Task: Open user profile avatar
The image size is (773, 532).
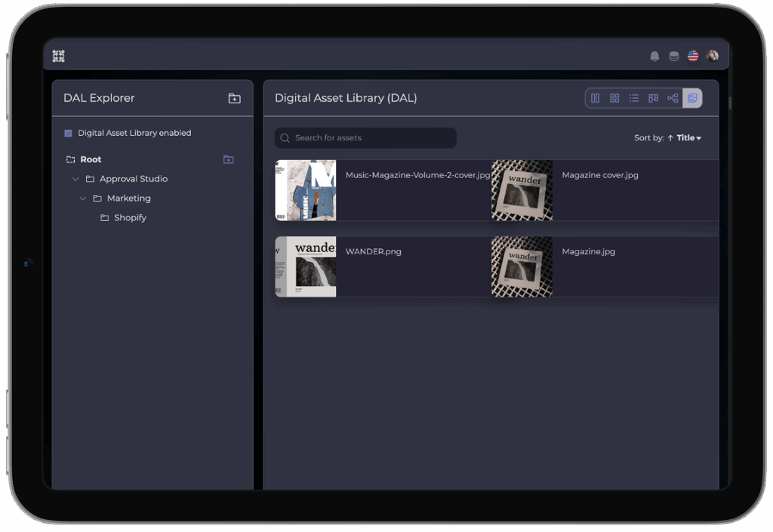Action: point(712,56)
